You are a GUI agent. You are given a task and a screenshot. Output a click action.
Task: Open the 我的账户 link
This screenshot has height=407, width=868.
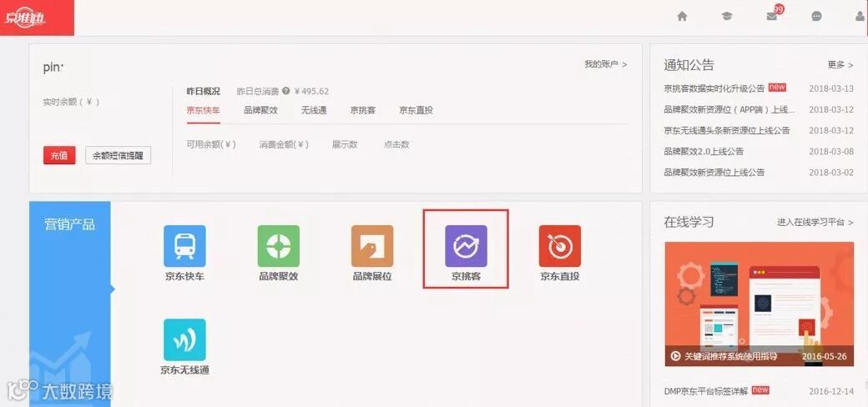[x=606, y=64]
